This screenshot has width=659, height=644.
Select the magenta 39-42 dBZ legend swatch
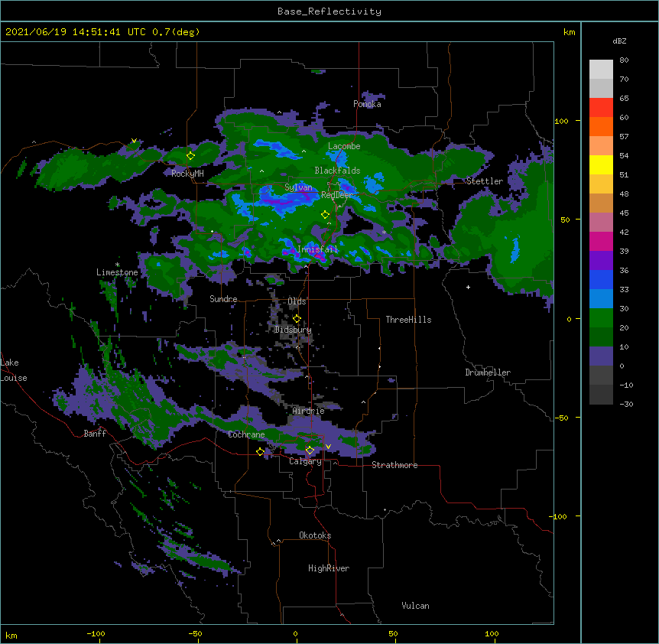coord(601,242)
